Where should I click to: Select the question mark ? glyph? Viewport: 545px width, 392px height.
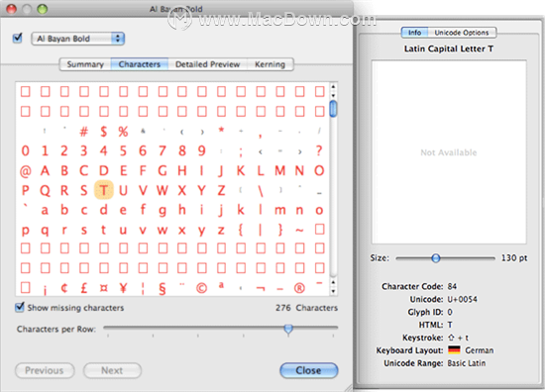(319, 151)
